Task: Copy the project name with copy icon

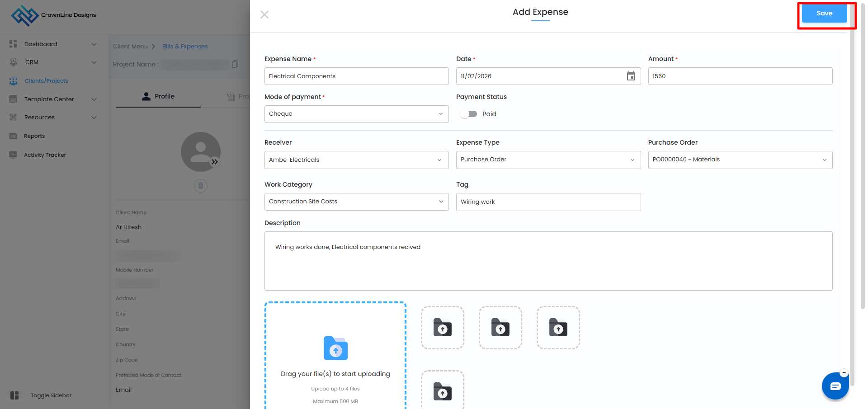Action: 235,64
